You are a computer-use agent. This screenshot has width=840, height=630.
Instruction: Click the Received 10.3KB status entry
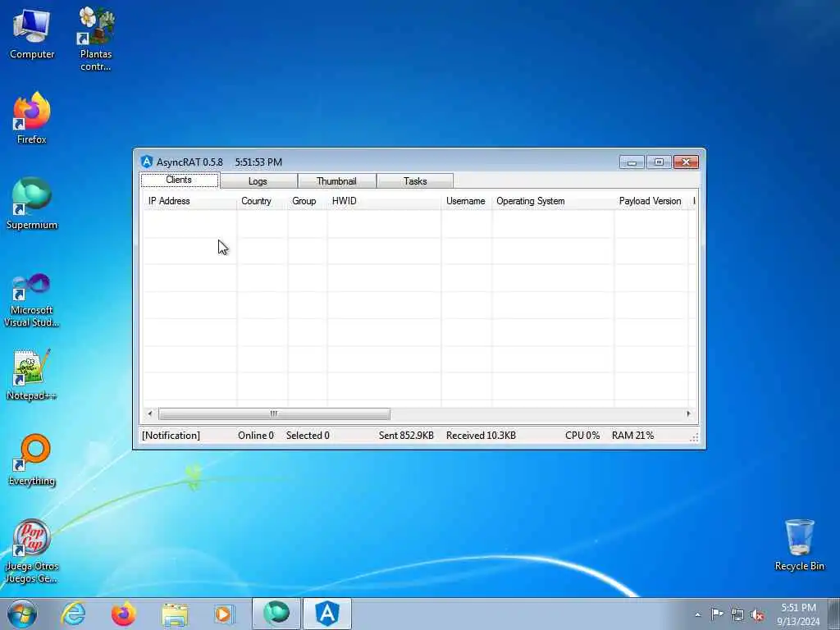point(481,436)
